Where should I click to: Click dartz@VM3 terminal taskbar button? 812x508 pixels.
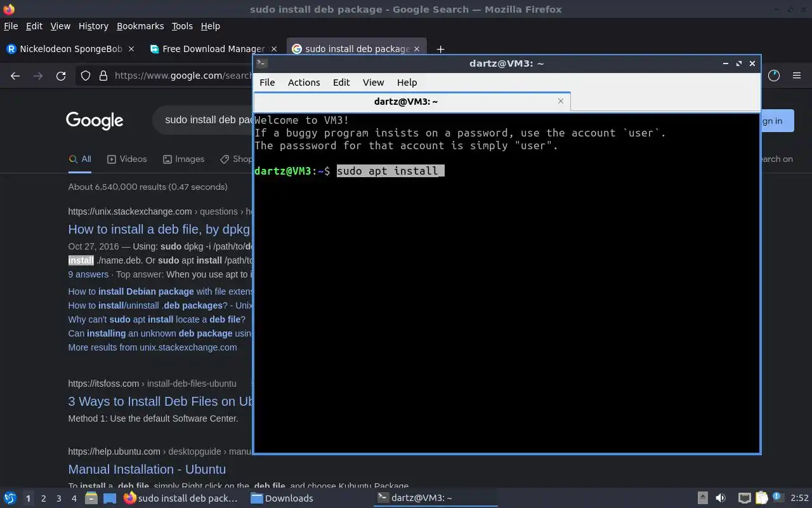point(435,498)
